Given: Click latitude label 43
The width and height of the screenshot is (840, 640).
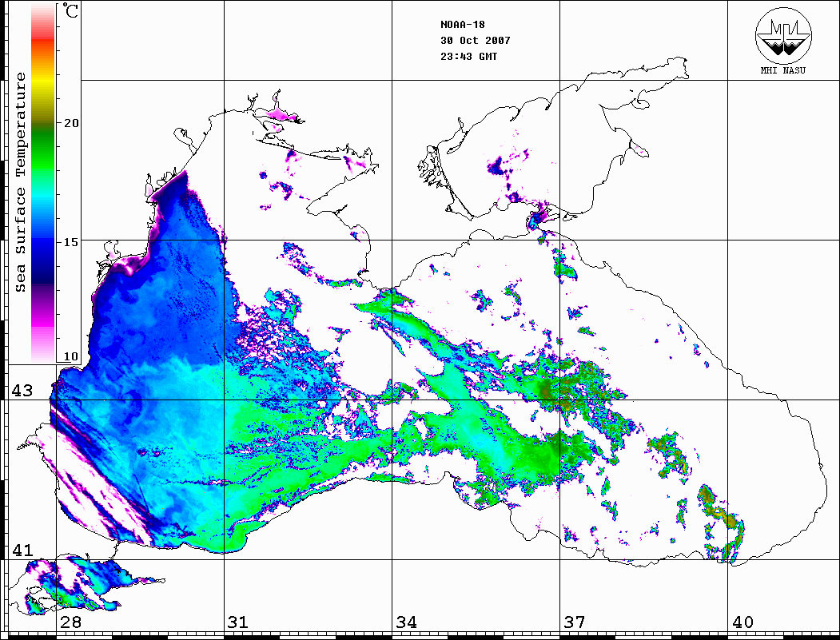Looking at the screenshot, I should tap(22, 391).
